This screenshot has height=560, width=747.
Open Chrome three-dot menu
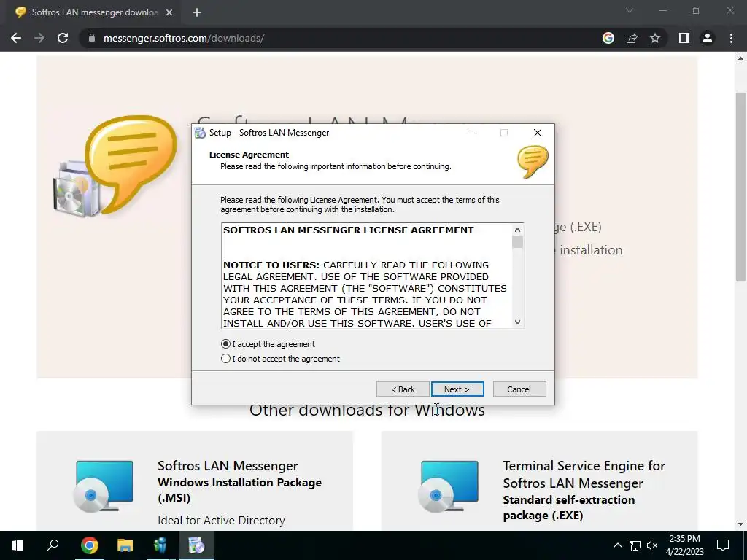(731, 38)
